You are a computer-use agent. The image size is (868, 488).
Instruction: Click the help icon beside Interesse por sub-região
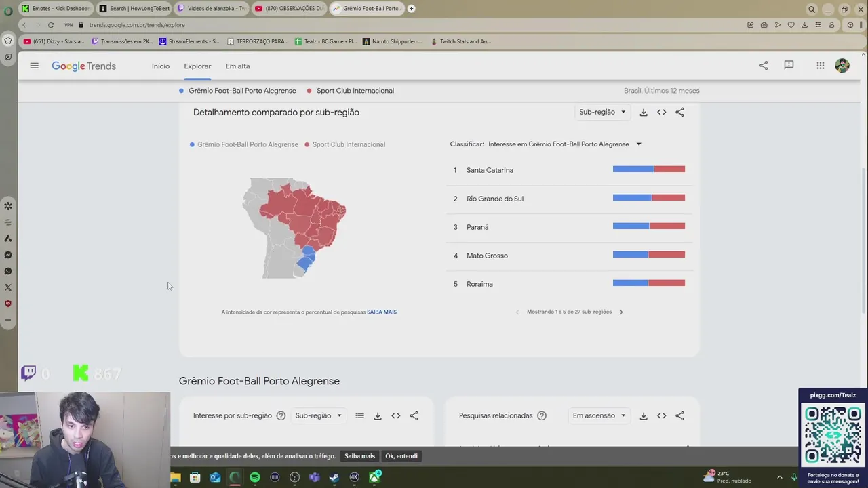[281, 415]
